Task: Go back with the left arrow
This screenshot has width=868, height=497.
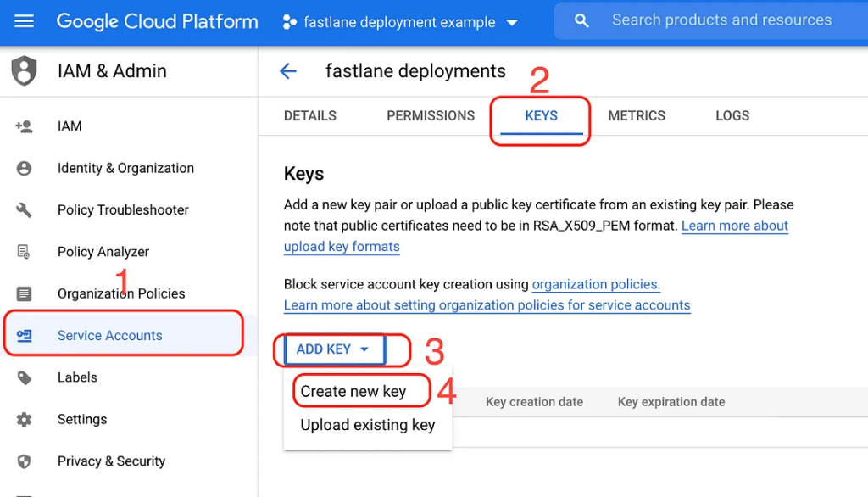Action: [x=288, y=71]
